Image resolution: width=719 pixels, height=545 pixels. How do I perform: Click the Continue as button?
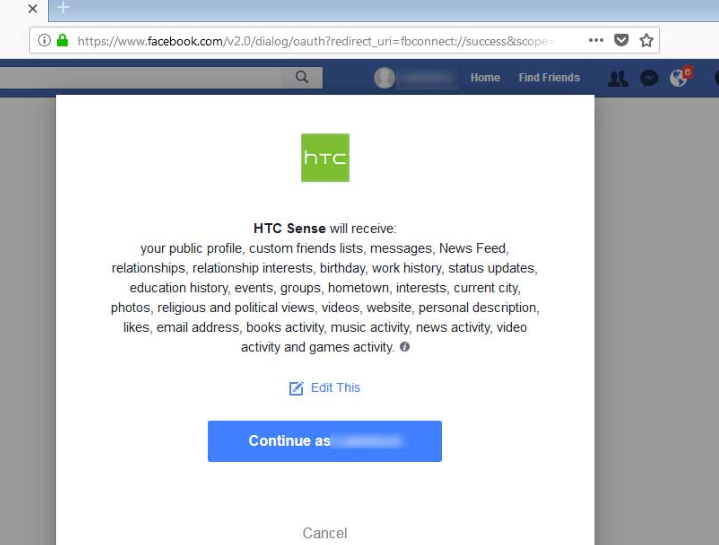325,441
